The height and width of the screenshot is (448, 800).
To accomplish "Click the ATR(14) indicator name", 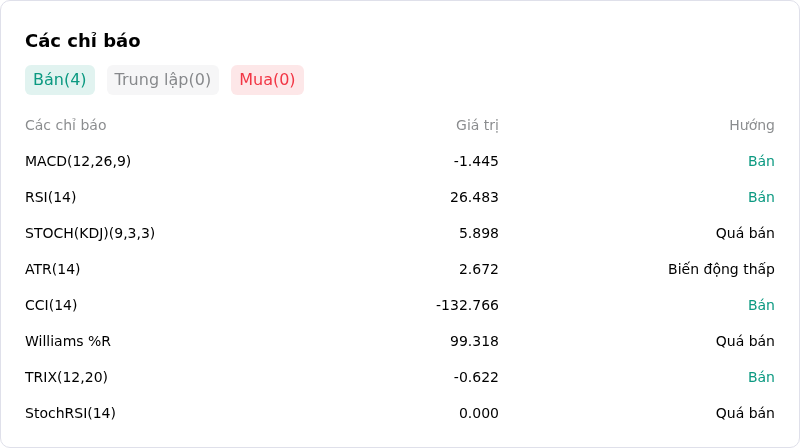I will [53, 269].
